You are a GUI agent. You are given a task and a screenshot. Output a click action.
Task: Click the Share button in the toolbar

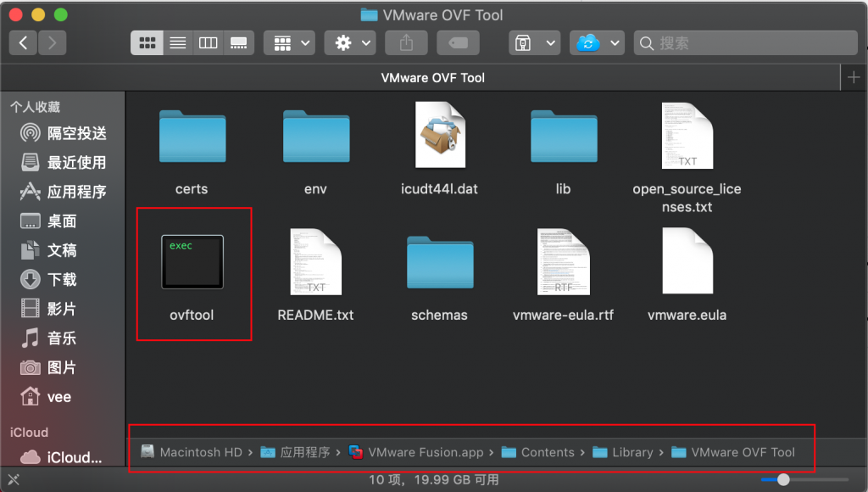point(405,42)
